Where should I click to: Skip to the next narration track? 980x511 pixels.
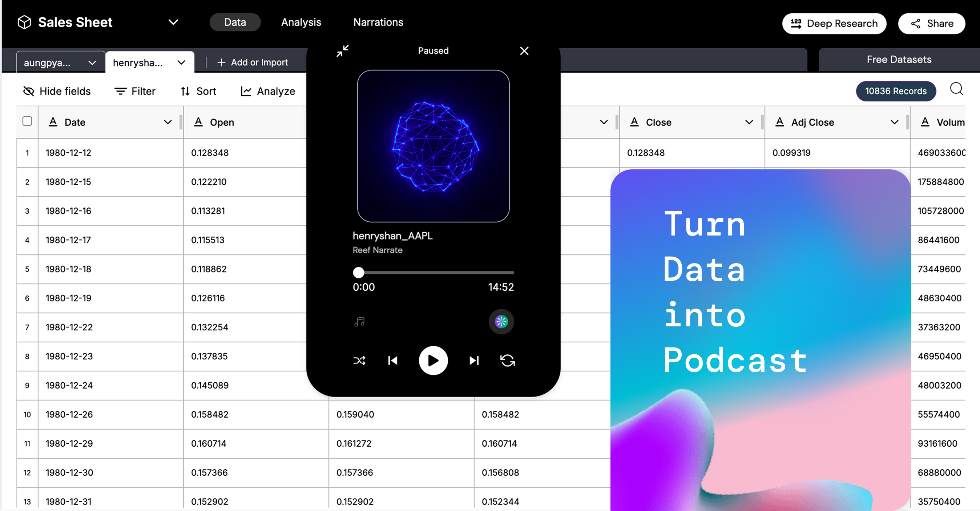(474, 360)
